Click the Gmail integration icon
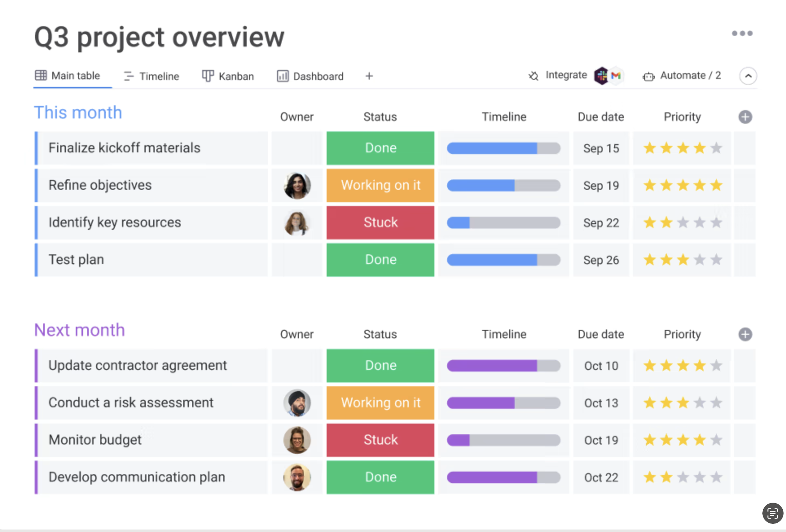Viewport: 786px width, 532px height. point(616,76)
